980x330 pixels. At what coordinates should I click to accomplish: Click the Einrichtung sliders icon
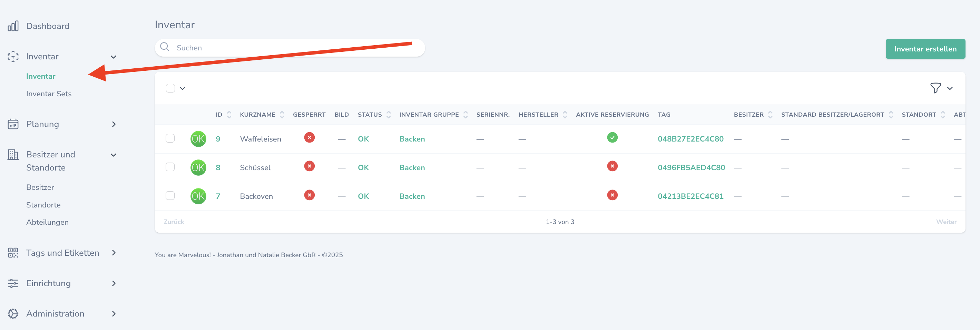[13, 283]
